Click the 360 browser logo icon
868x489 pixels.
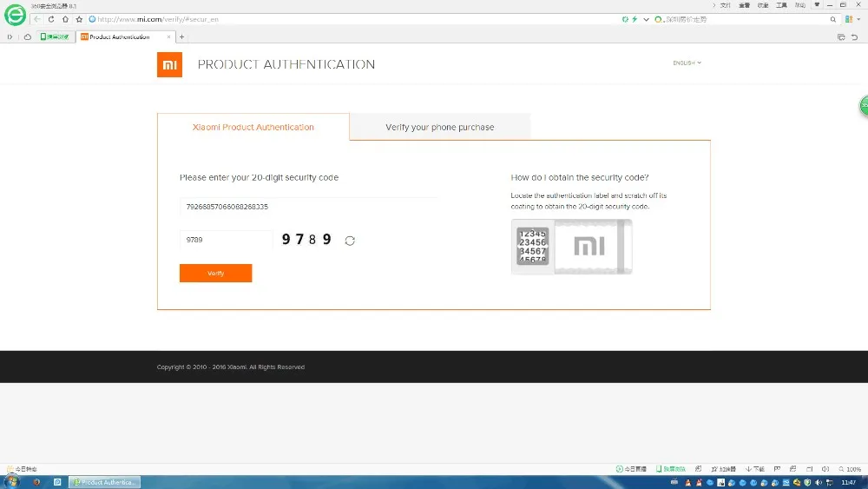tap(15, 15)
